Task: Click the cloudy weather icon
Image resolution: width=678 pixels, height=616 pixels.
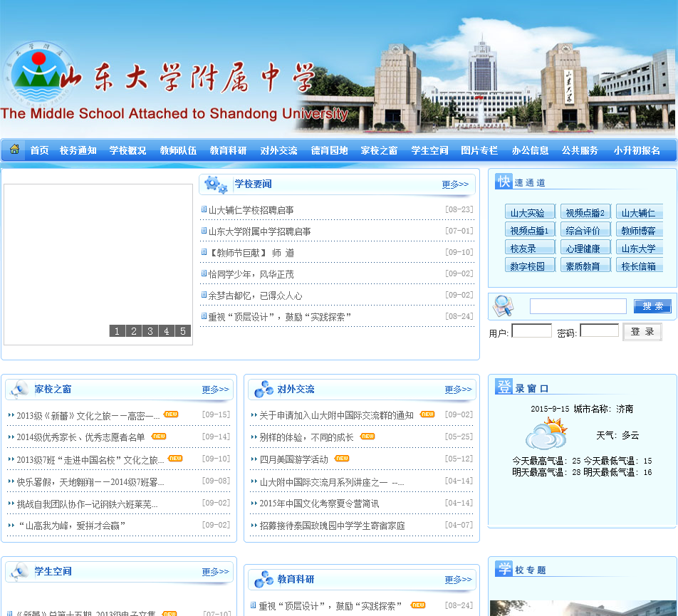Action: [x=546, y=434]
